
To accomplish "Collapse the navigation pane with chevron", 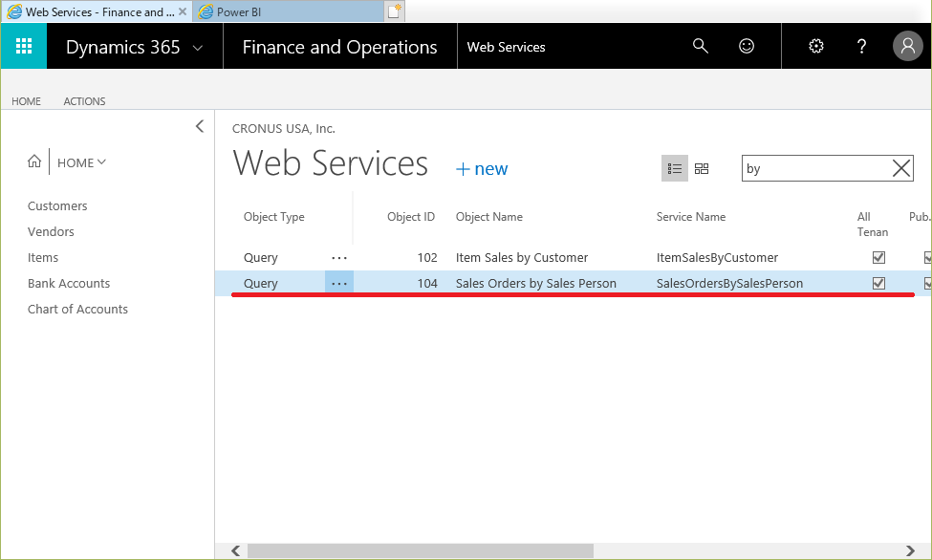I will 200,126.
